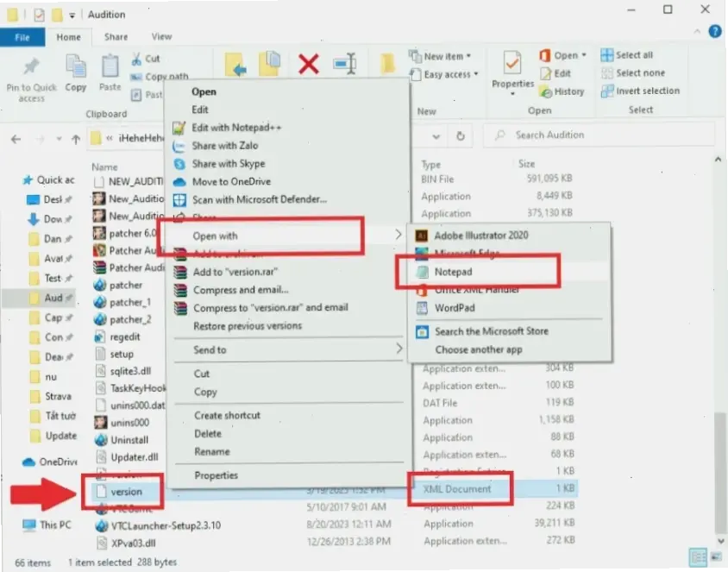Click the Copy to folder icon
Screen dimensions: 728x572
pos(270,64)
